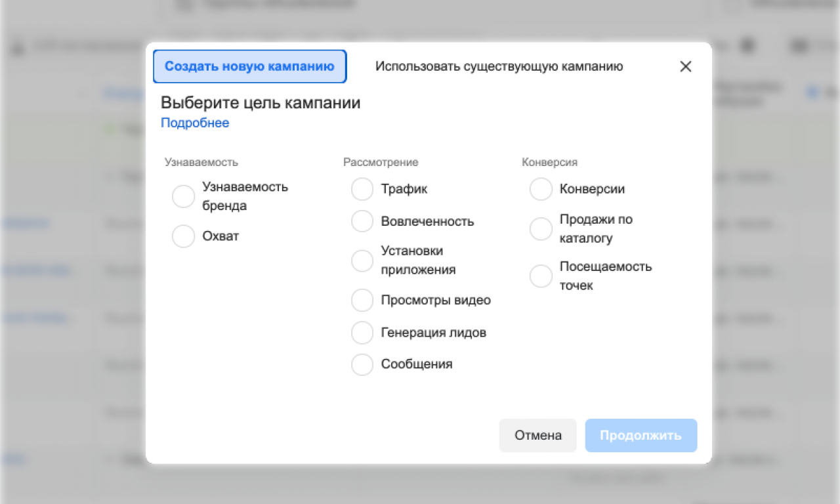Choose the 'Просмотры видео' option

[x=362, y=300]
